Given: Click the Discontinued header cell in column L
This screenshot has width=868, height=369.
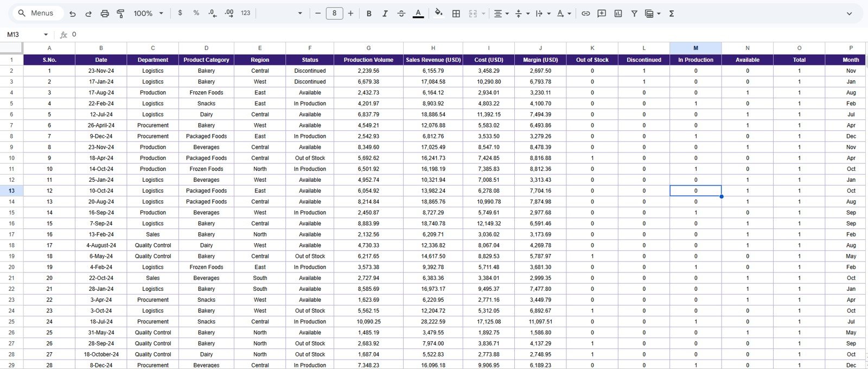Looking at the screenshot, I should coord(644,60).
